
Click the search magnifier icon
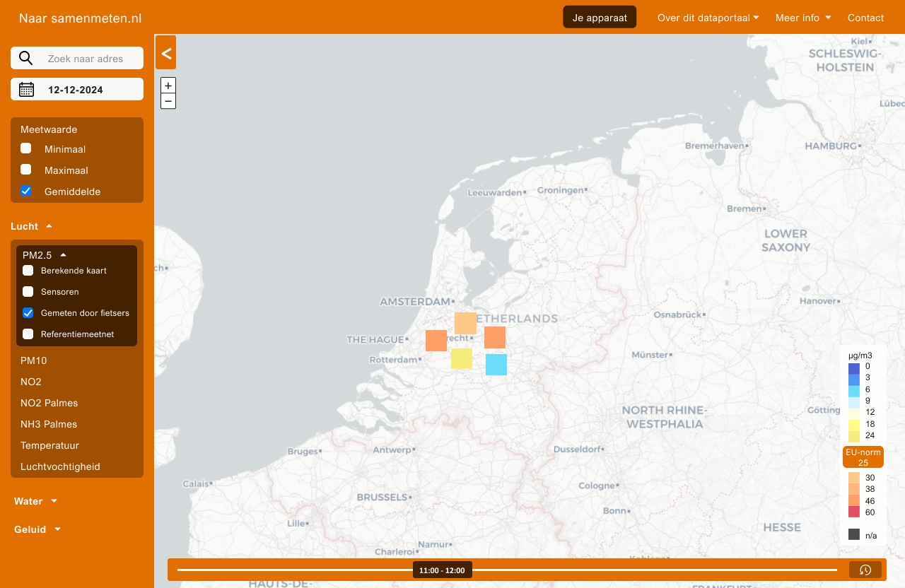25,58
